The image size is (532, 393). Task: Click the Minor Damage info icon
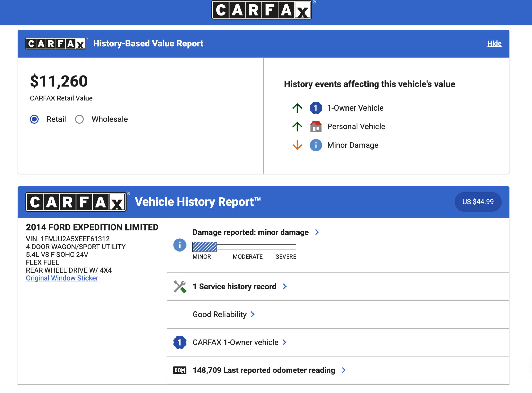click(x=316, y=145)
